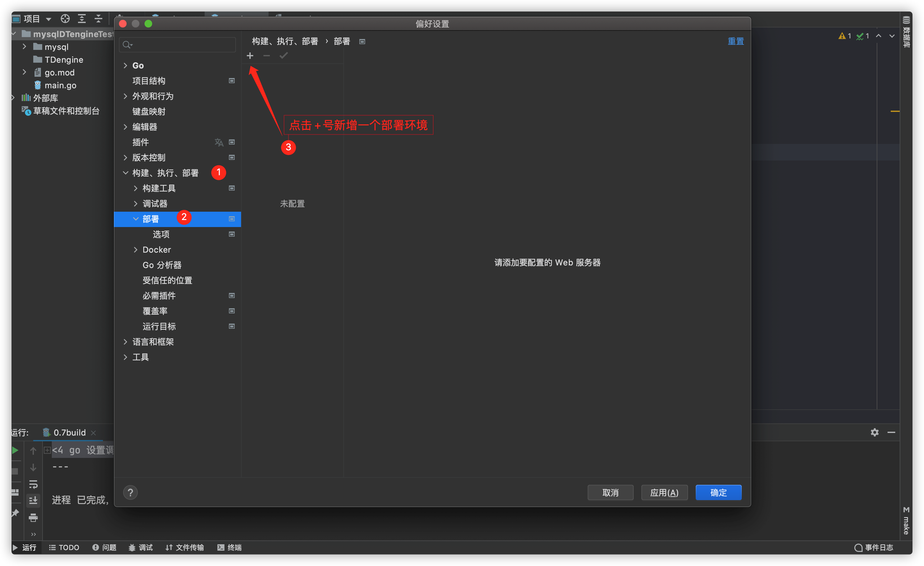Click the print icon in run panel
The image size is (924, 566).
[33, 518]
